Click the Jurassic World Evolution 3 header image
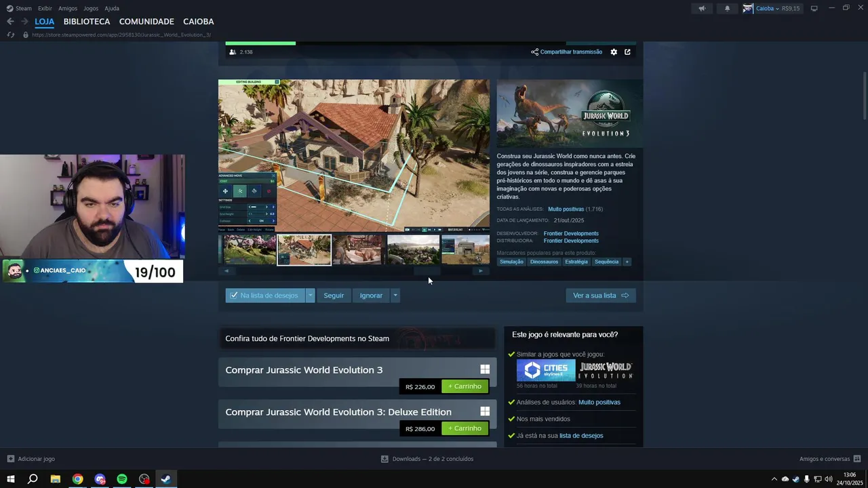This screenshot has width=868, height=488. [570, 113]
